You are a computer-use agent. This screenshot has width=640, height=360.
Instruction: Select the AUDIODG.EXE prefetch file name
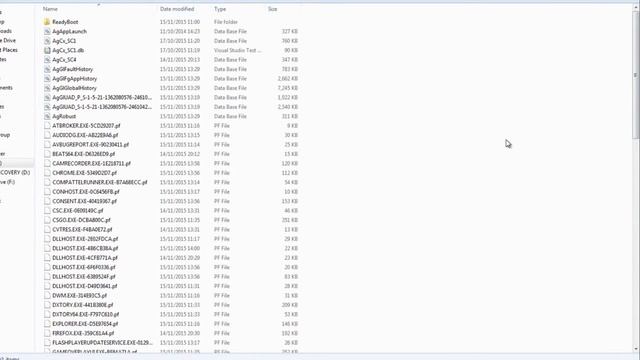pos(85,135)
